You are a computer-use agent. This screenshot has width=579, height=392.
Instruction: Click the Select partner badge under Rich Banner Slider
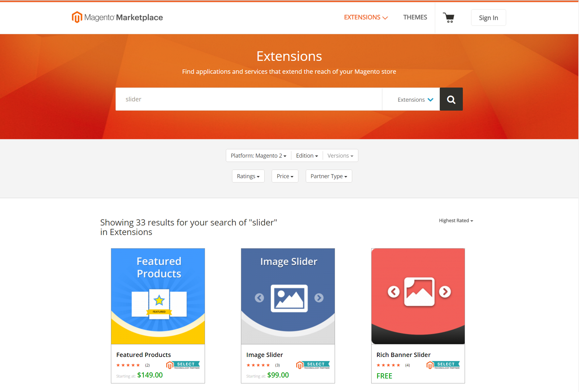coord(443,365)
